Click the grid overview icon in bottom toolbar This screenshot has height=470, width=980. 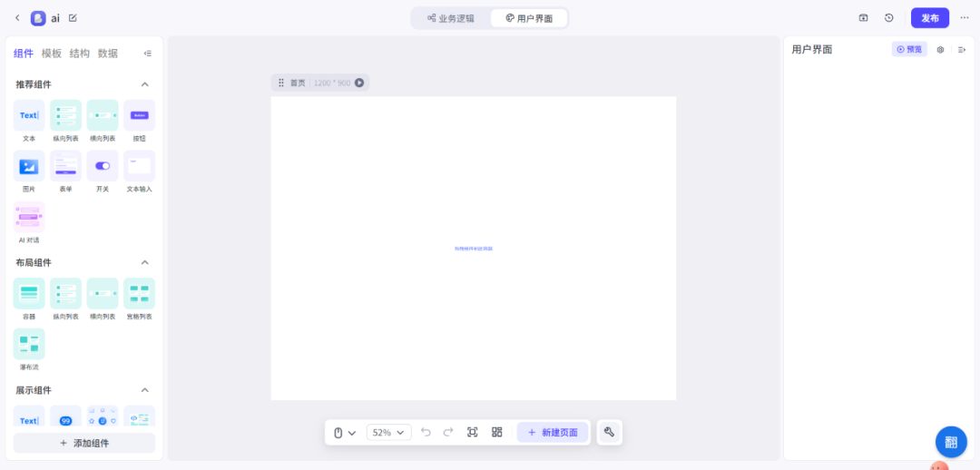(497, 433)
